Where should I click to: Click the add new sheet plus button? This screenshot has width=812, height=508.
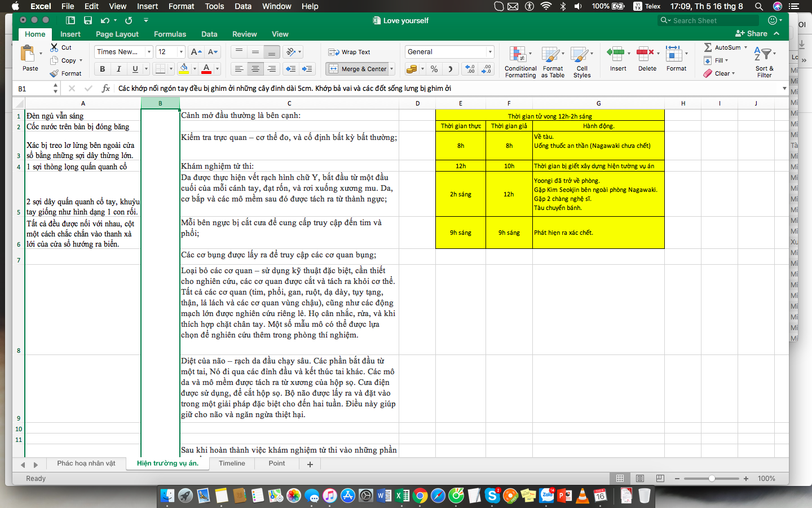click(310, 464)
